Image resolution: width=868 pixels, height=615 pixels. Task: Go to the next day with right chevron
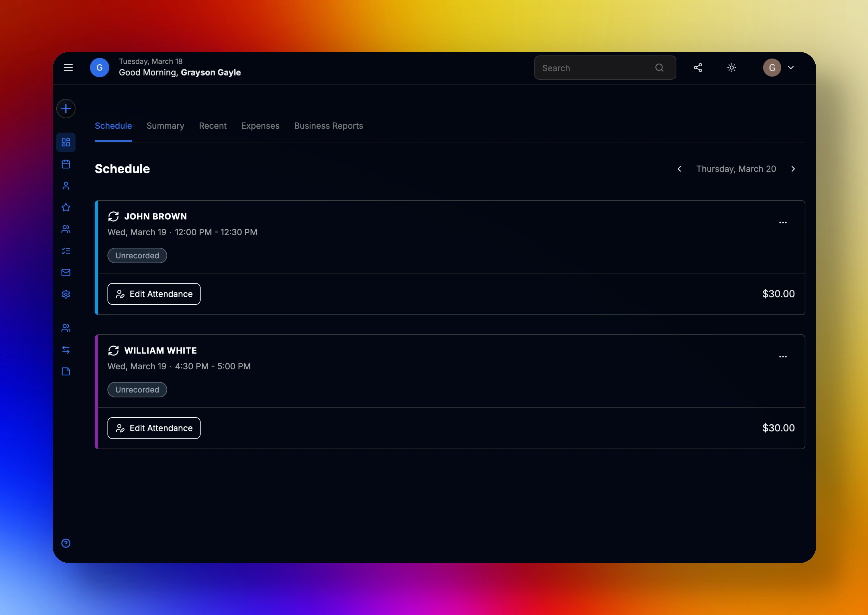click(x=793, y=169)
